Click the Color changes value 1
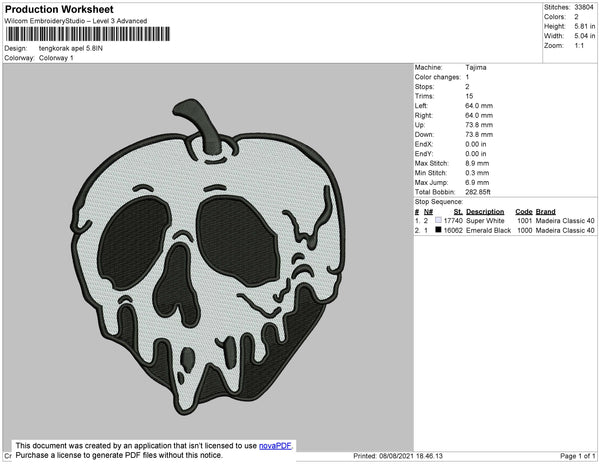The width and height of the screenshot is (600, 464). click(467, 77)
